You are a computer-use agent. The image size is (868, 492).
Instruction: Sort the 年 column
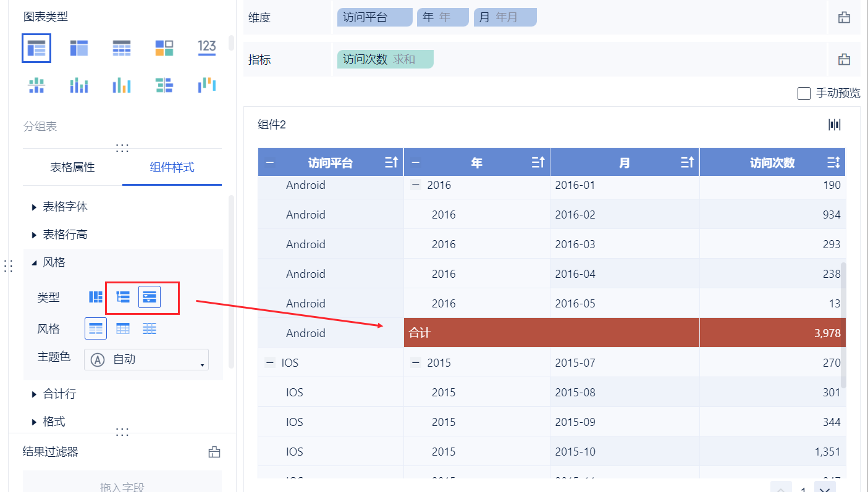click(538, 163)
